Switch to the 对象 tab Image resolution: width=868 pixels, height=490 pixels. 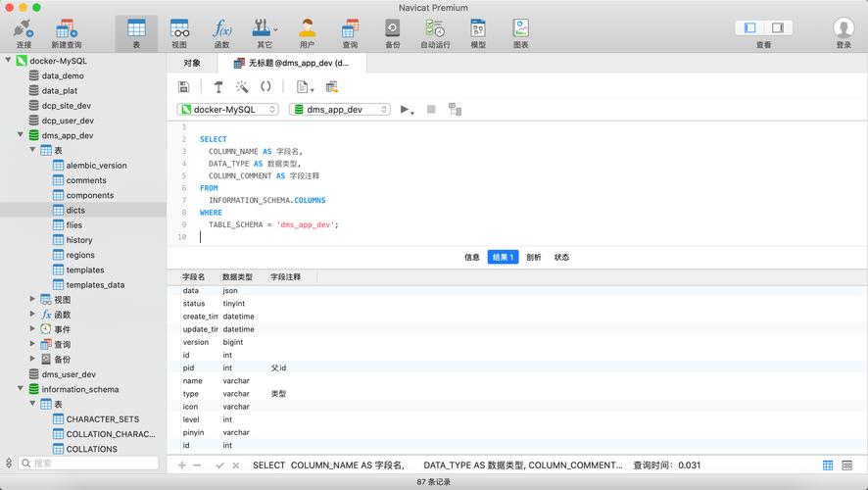(x=192, y=63)
